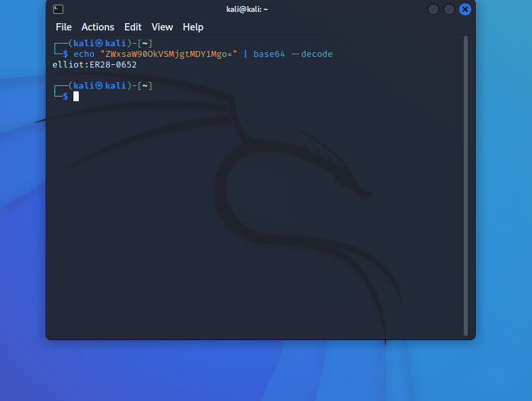This screenshot has height=401, width=532.
Task: Close the terminal window
Action: [x=465, y=9]
